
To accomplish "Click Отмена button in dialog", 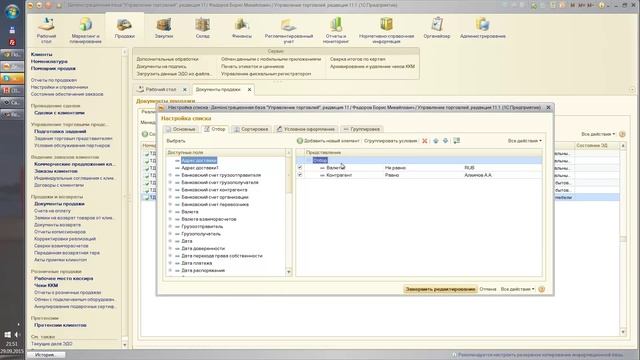I will tap(488, 289).
